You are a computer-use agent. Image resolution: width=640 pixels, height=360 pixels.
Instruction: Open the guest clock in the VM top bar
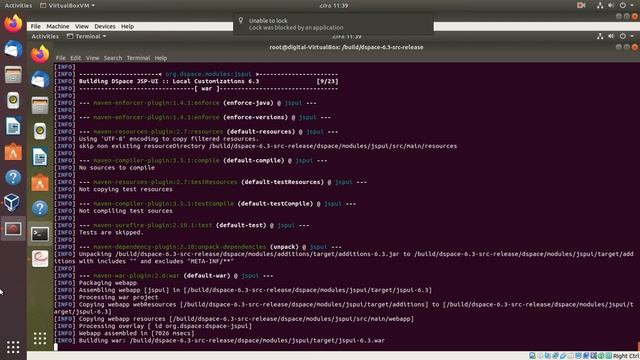click(346, 36)
